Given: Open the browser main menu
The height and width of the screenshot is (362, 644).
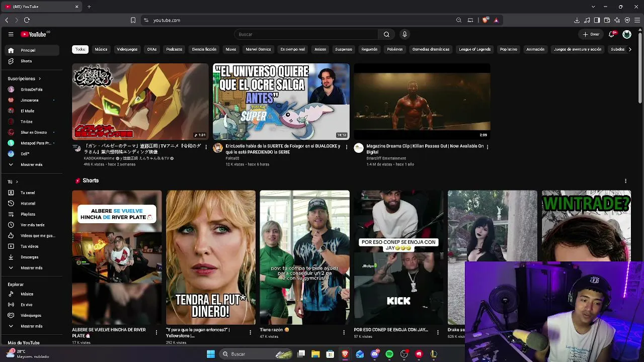Looking at the screenshot, I should pyautogui.click(x=637, y=20).
